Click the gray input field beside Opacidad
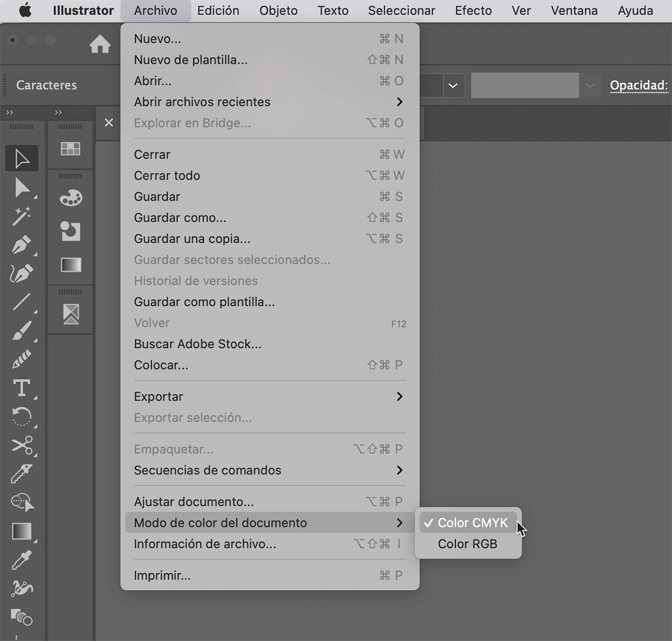 coord(525,86)
